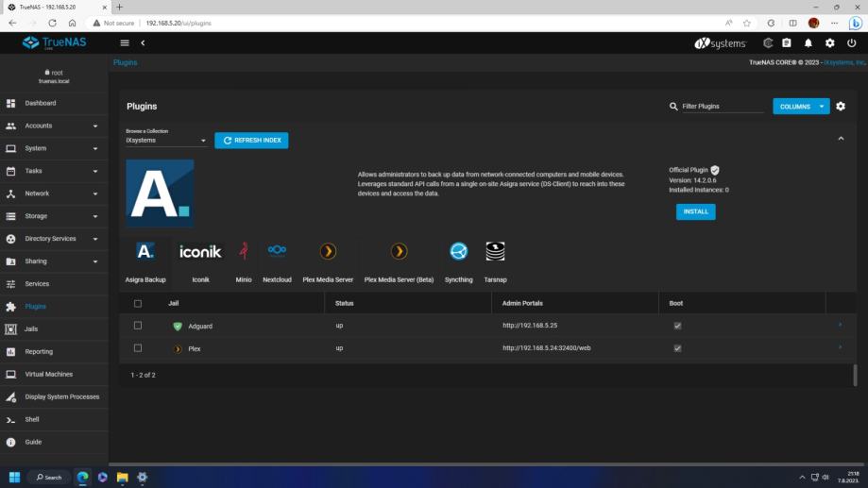Screen dimensions: 868x488
Task: Expand the Sharing menu
Action: [x=54, y=261]
